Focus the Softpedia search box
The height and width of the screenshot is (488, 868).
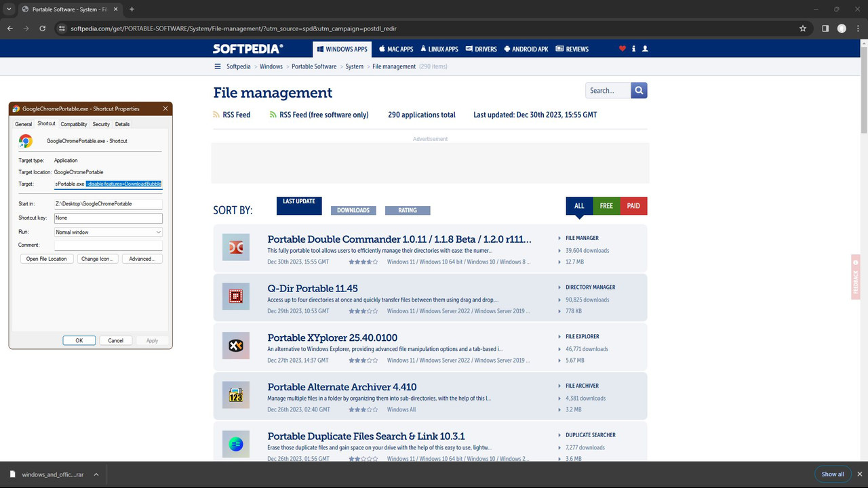608,90
